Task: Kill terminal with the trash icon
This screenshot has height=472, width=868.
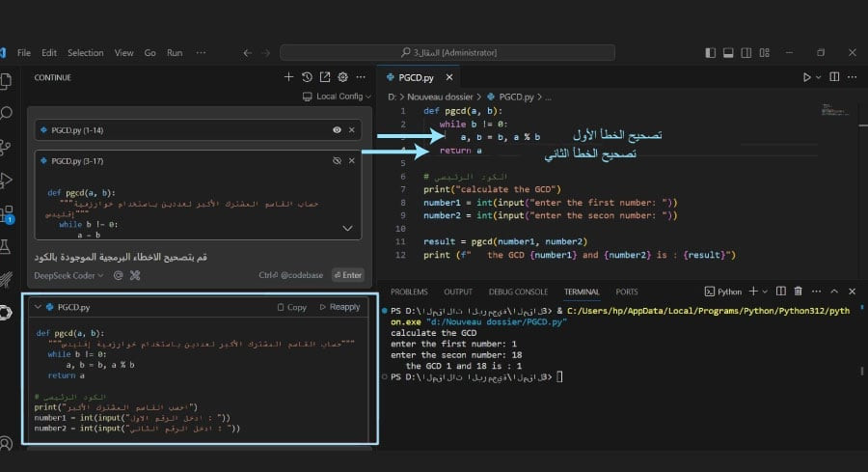Action: click(x=799, y=292)
